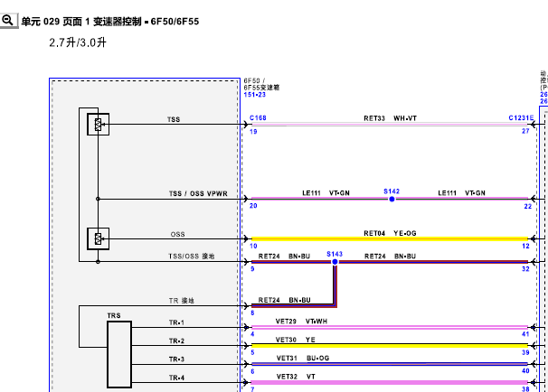Click the zoom out magnifier icon
This screenshot has width=548, height=392.
pos(9,21)
